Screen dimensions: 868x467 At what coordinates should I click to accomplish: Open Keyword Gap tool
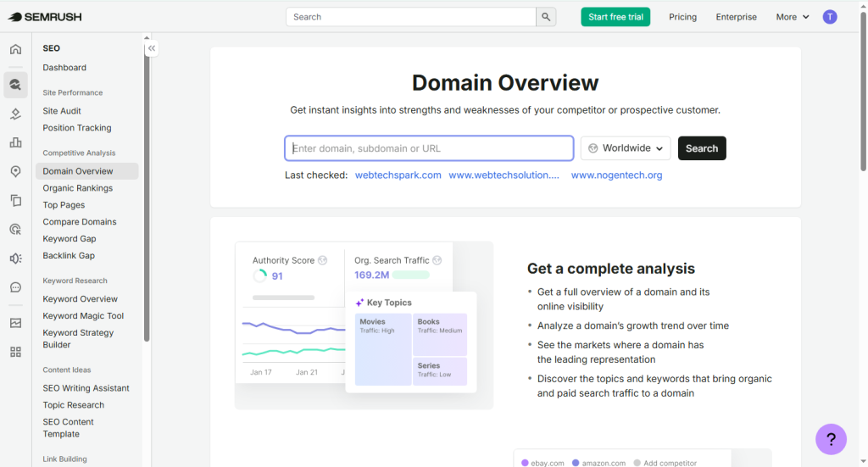pos(70,238)
